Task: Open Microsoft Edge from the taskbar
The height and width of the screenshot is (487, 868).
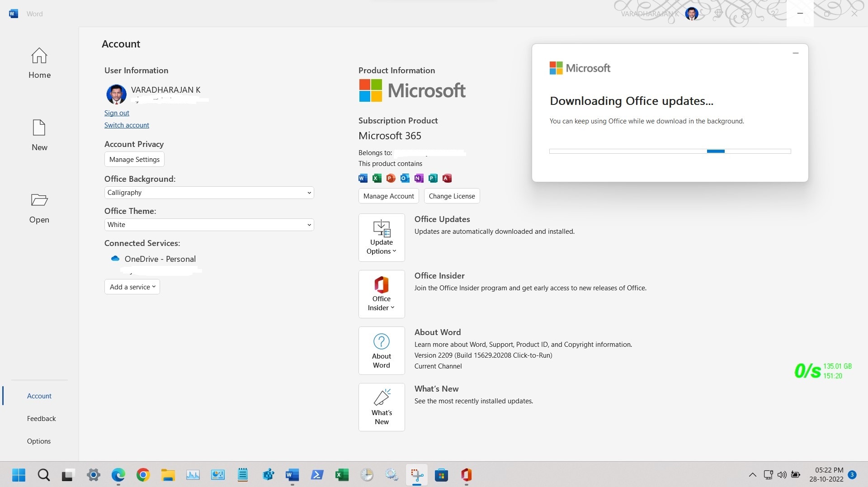Action: point(118,475)
